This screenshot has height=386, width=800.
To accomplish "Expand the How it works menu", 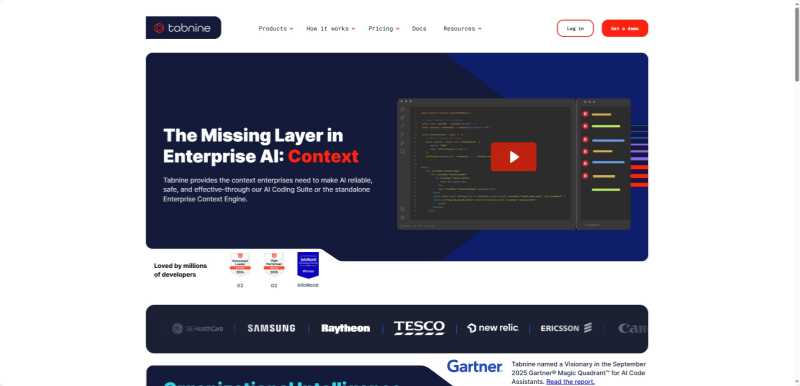I will click(330, 29).
